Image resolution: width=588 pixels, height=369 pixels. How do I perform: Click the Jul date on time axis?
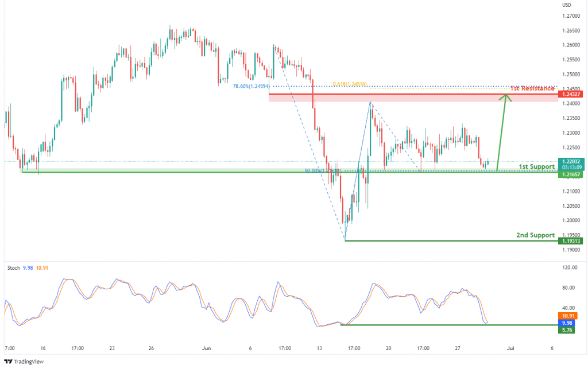(510, 348)
